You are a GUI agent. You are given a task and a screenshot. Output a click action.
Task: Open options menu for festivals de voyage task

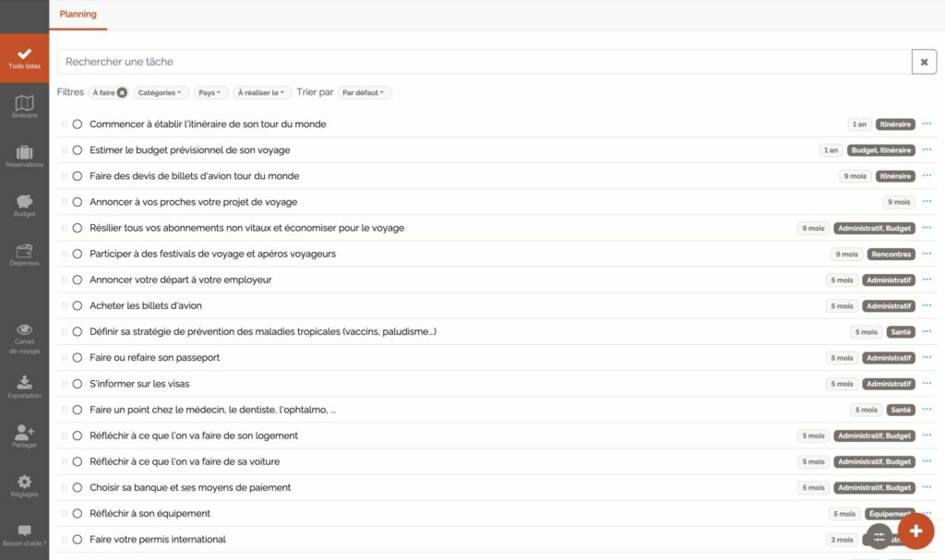pyautogui.click(x=927, y=253)
